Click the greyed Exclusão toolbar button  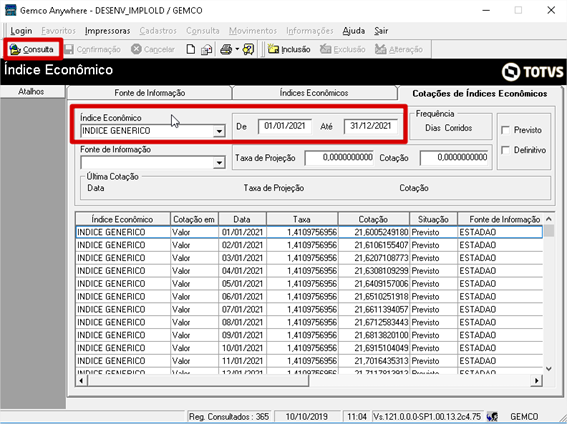tap(343, 49)
